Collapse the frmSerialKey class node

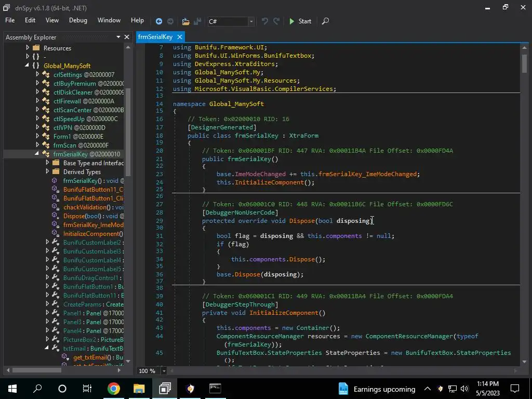coord(37,153)
